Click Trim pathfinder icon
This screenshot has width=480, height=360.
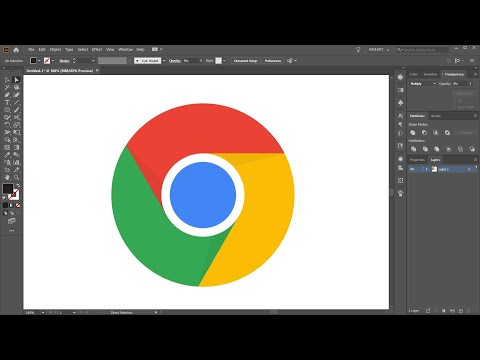(x=425, y=149)
